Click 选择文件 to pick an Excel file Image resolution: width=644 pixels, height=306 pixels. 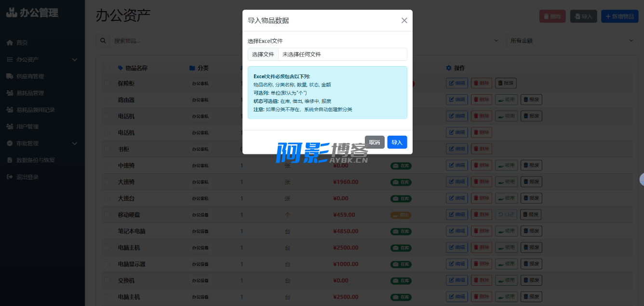(x=263, y=55)
